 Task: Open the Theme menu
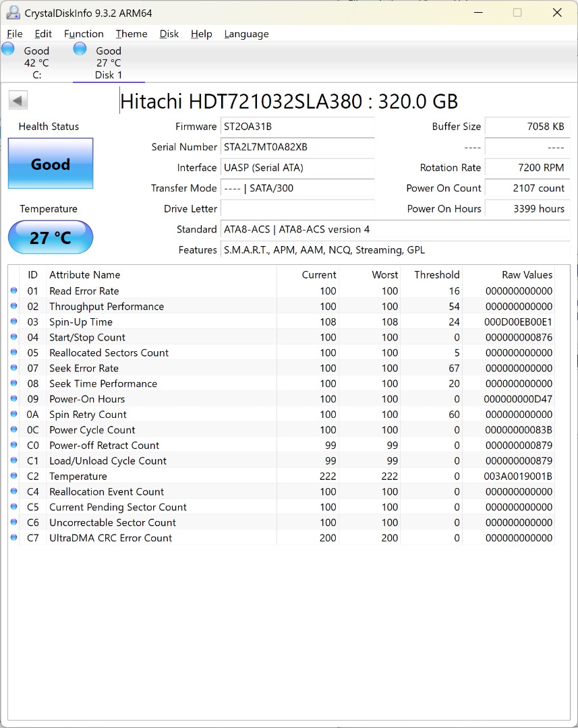coord(131,34)
